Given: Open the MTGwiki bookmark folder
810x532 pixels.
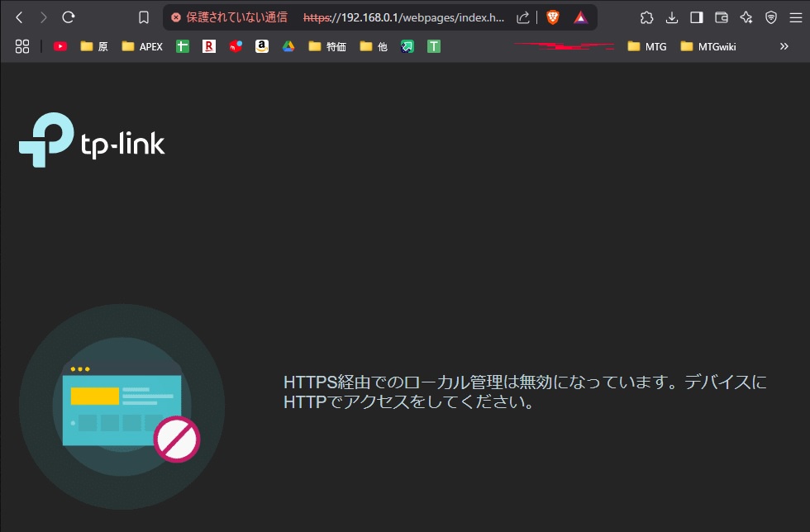Looking at the screenshot, I should (x=708, y=46).
